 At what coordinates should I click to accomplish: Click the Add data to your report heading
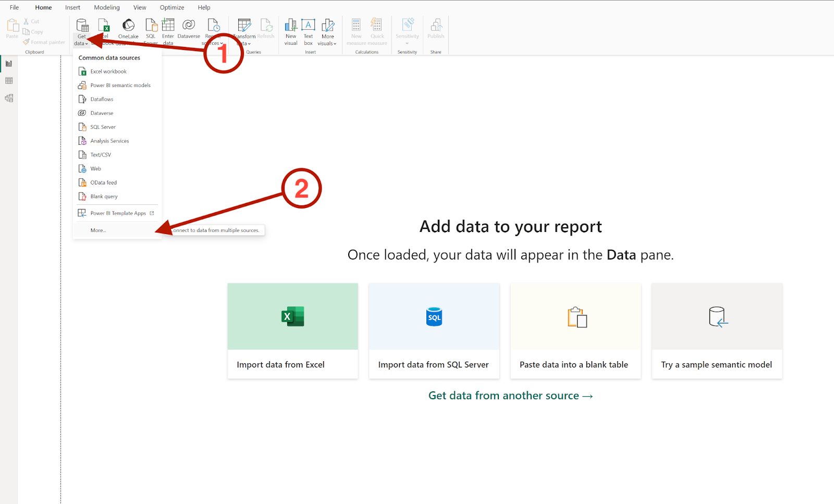(511, 227)
